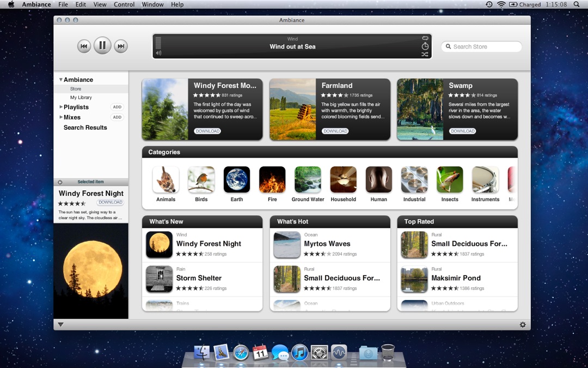Download the Swamp featured sound
This screenshot has width=588, height=368.
(462, 131)
